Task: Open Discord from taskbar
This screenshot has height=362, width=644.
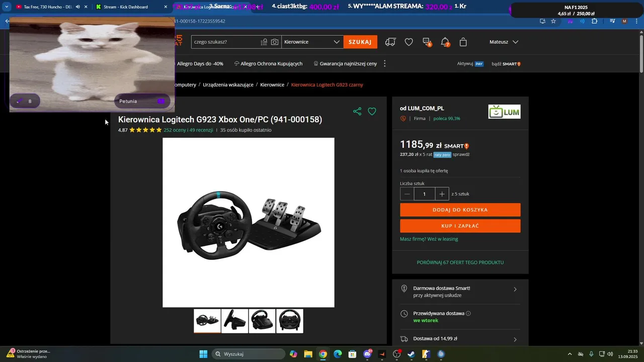Action: point(367,354)
